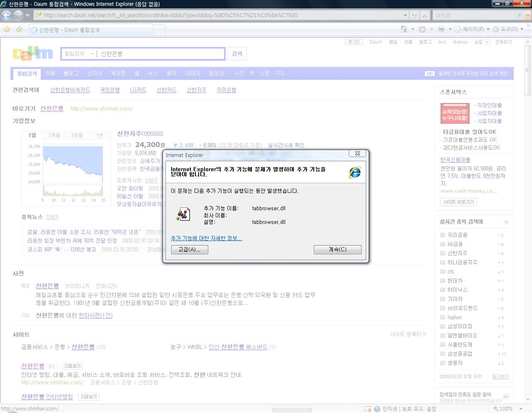Click the Print icon
The image size is (532, 413).
(x=441, y=29)
